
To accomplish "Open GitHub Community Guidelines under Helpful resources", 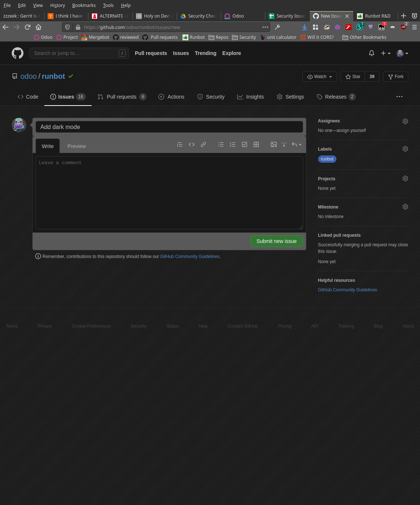I will (347, 290).
